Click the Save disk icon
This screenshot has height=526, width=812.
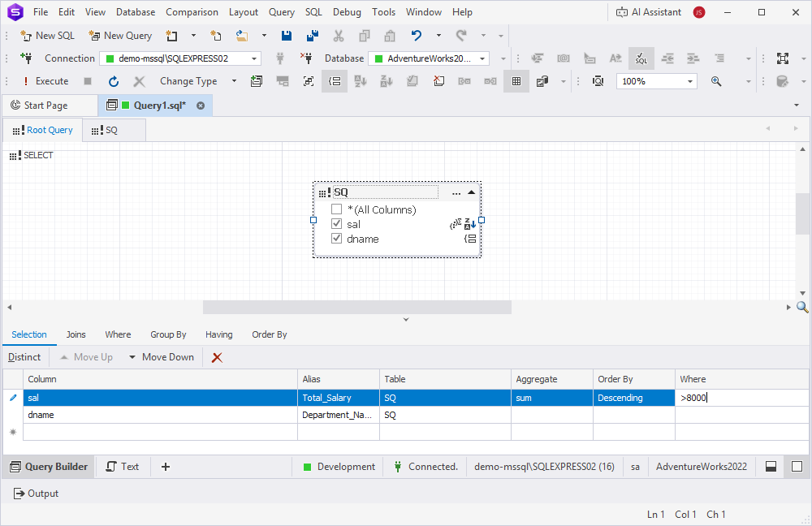point(287,36)
